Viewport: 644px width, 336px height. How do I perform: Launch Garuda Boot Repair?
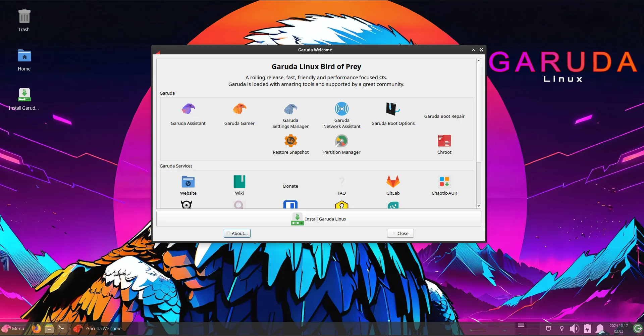click(444, 116)
